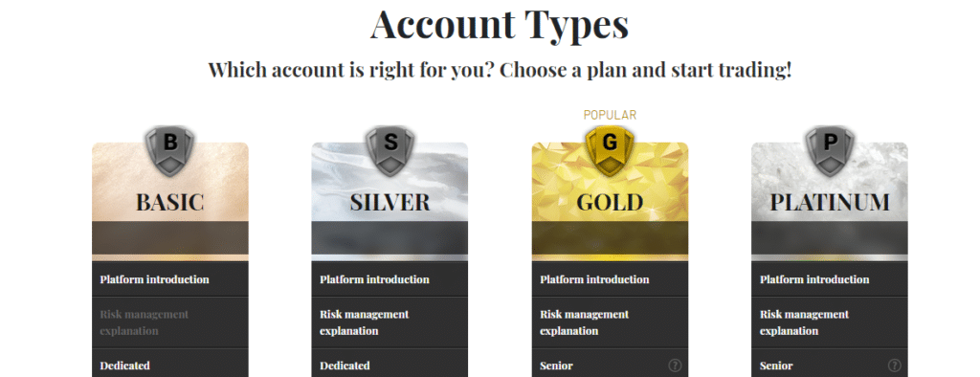Viewport: 980px width, 377px height.
Task: Click Platform introduction in the Platinum plan
Action: (x=814, y=279)
